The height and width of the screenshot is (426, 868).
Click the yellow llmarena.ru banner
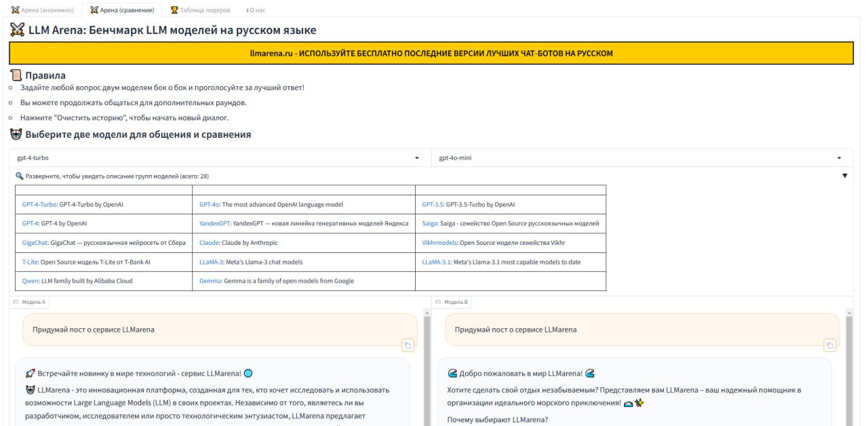431,53
